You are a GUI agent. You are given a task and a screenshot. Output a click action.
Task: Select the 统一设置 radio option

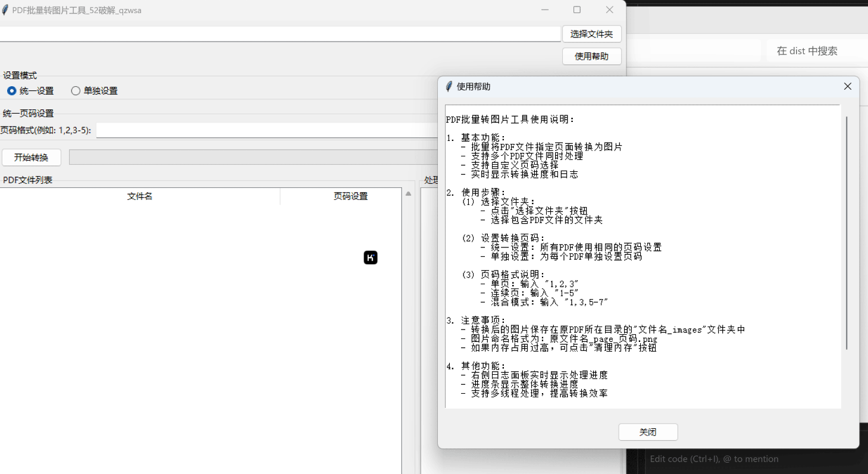pyautogui.click(x=30, y=91)
